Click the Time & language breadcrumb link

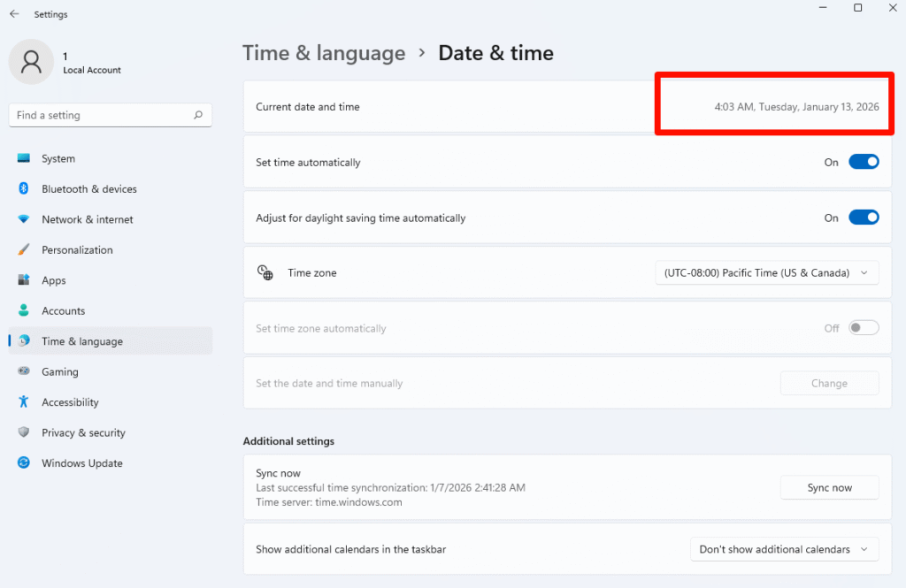pos(324,53)
